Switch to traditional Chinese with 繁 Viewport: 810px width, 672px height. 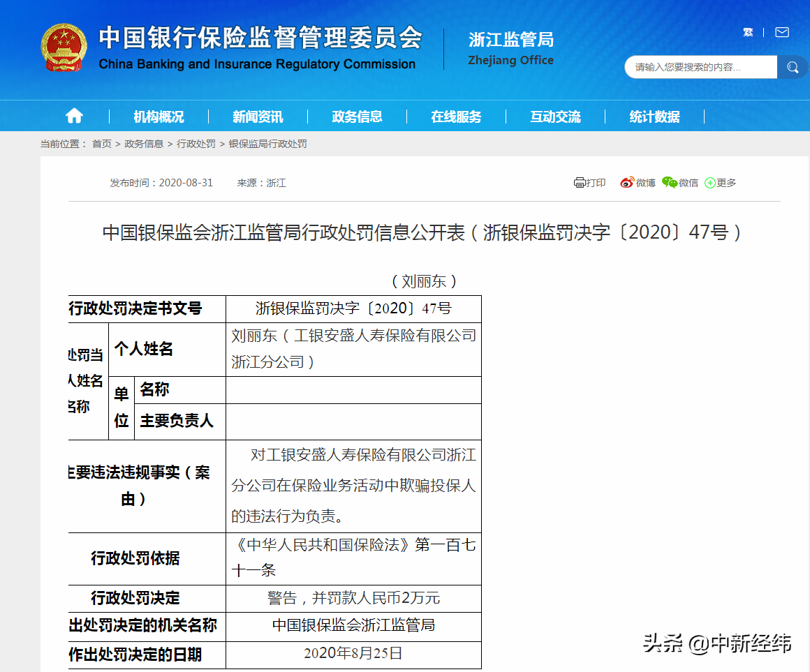click(x=748, y=32)
